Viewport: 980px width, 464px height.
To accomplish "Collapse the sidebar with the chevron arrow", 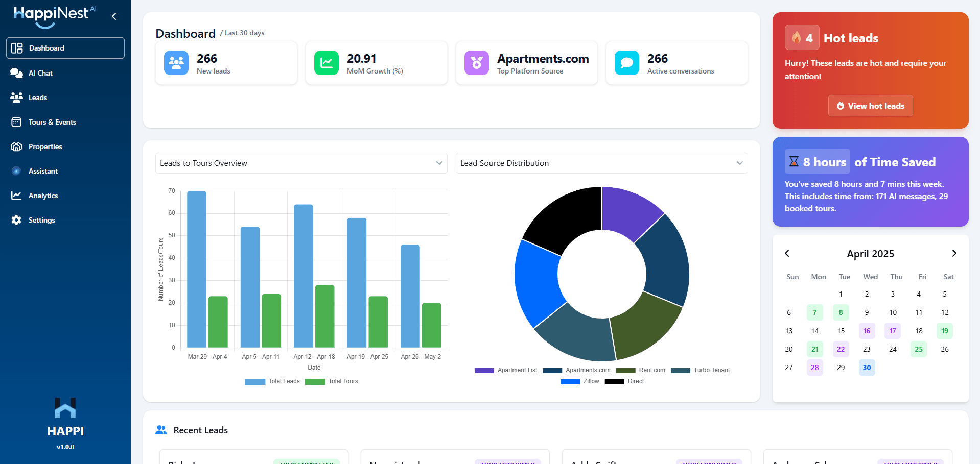I will [x=113, y=16].
